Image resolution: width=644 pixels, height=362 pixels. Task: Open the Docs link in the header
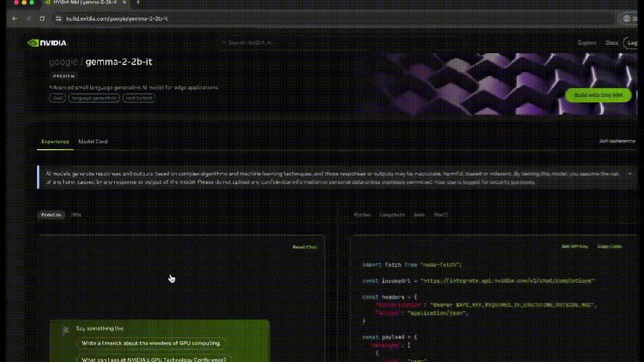coord(612,43)
